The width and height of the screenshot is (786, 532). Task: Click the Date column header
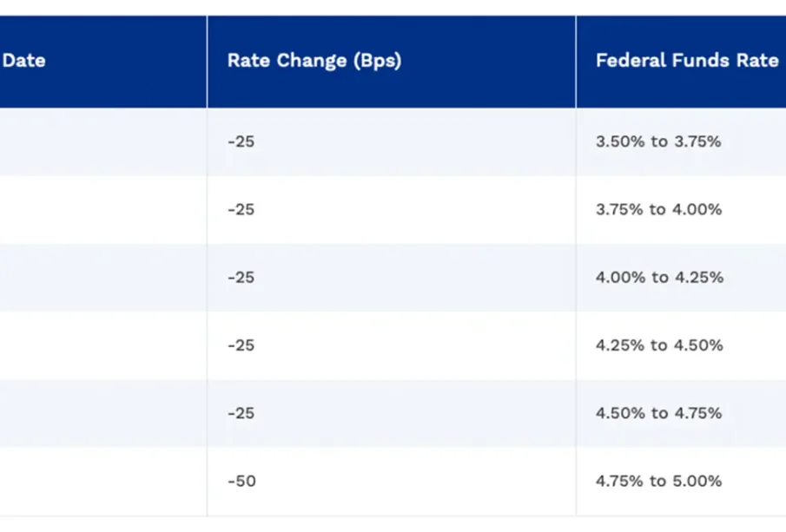coord(24,61)
